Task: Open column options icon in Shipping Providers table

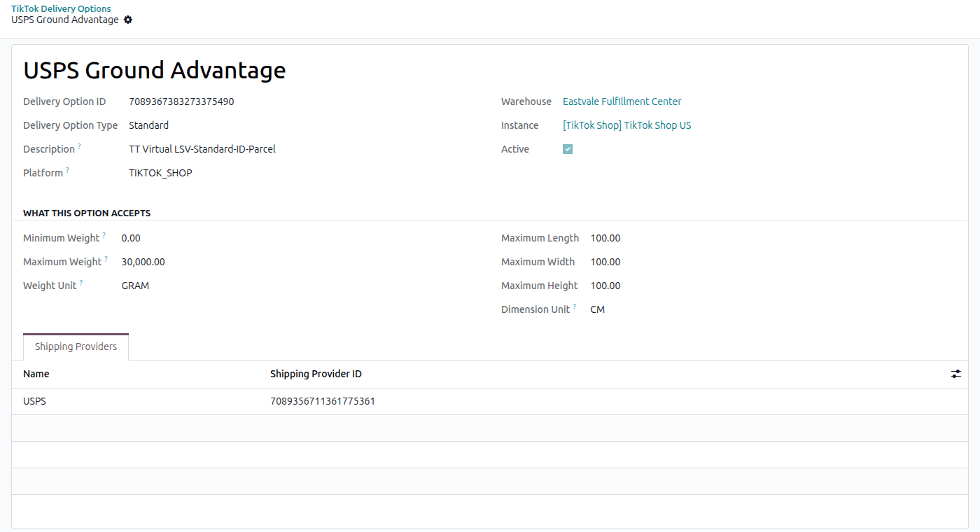Action: [x=956, y=374]
